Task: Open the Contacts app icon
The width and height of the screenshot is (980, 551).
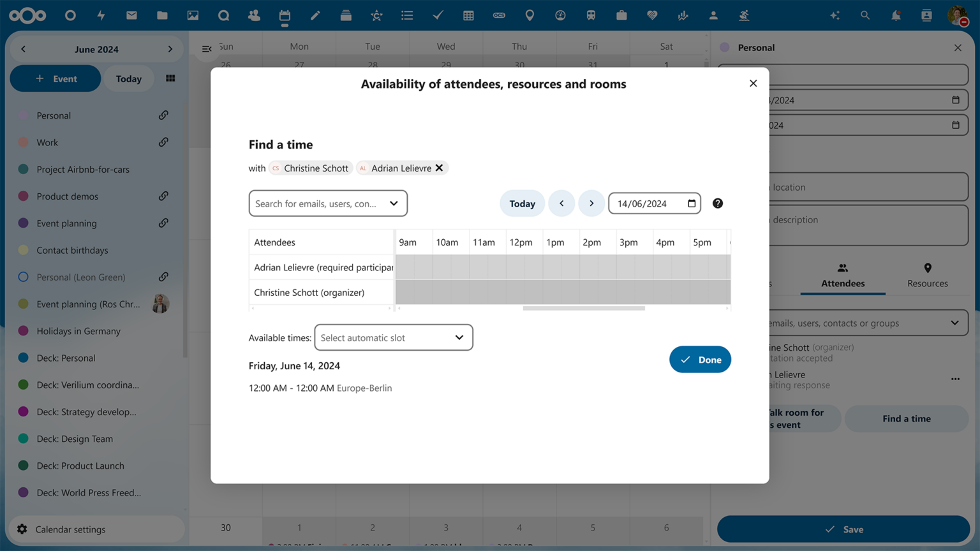Action: (254, 15)
